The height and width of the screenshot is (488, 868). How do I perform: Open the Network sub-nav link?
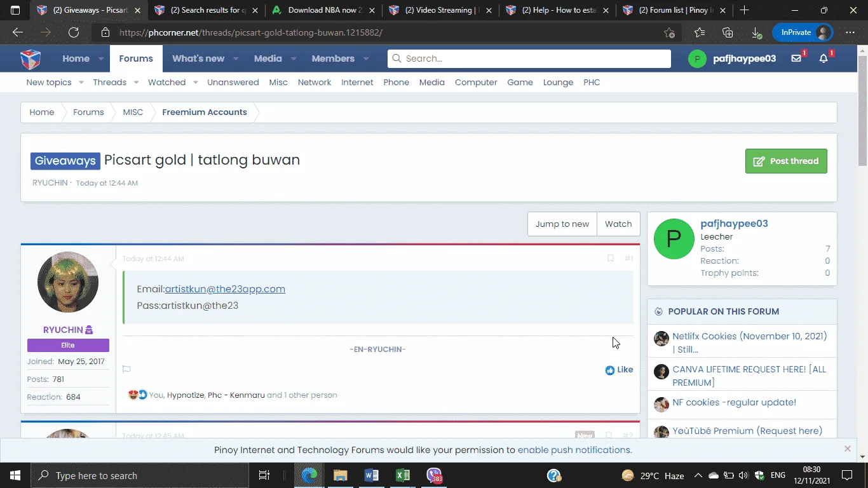(x=315, y=83)
